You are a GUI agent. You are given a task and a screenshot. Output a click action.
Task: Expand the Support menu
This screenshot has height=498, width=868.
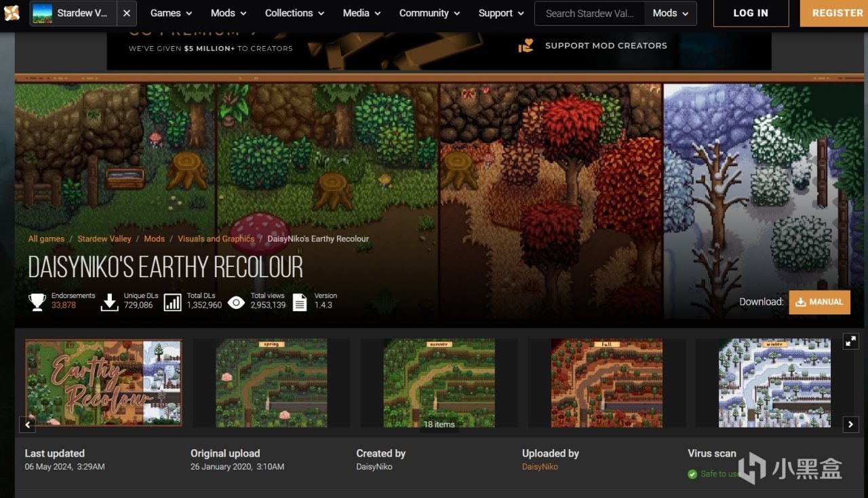coord(501,13)
